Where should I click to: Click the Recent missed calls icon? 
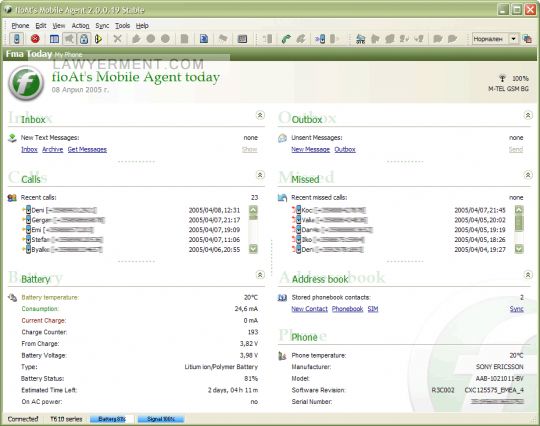[x=282, y=198]
